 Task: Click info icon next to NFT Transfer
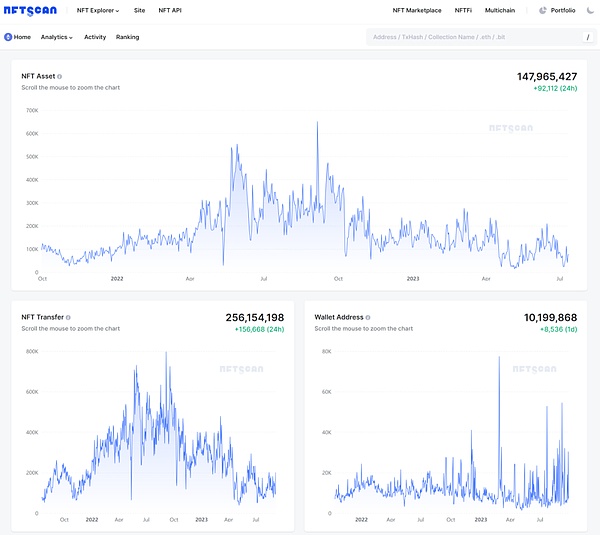pyautogui.click(x=69, y=317)
